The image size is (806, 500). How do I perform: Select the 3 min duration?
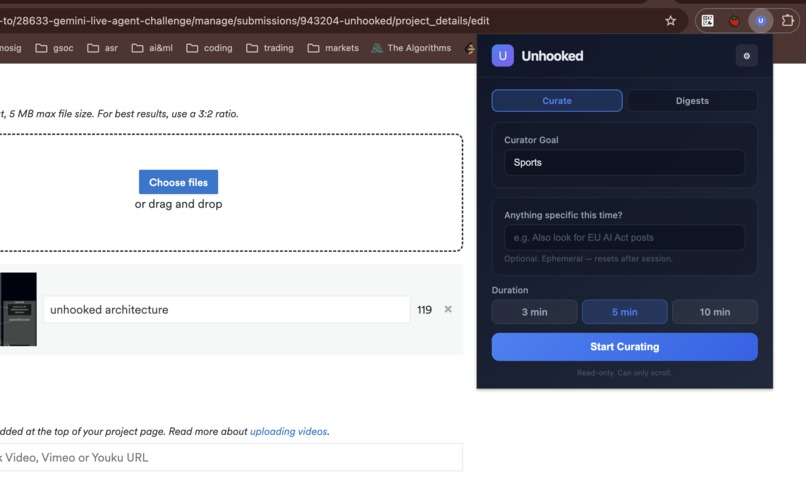coord(535,312)
